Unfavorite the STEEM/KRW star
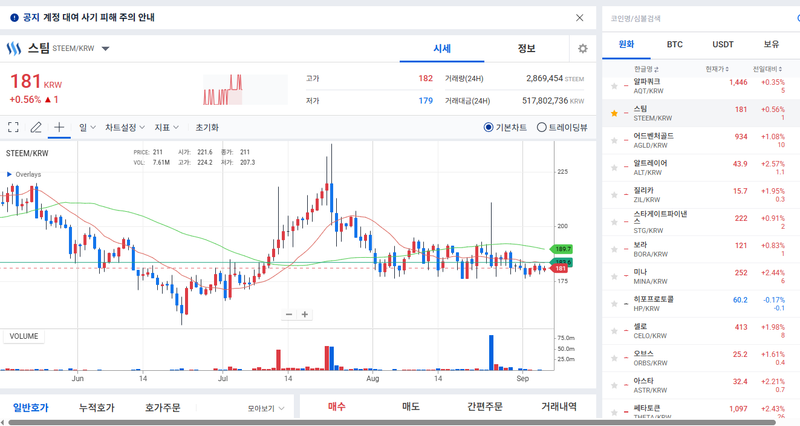 point(614,113)
